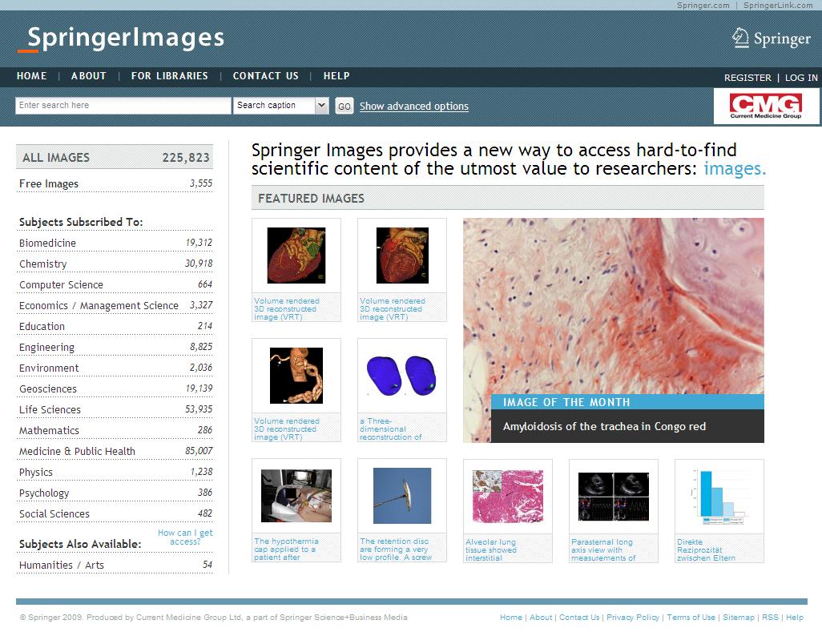Open alveolar lung tissue thumbnail
Viewport: 822px width, 644px height.
pyautogui.click(x=508, y=497)
